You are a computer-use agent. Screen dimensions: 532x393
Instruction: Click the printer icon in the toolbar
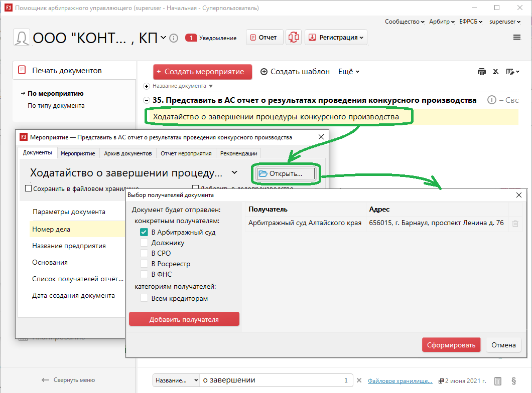[x=482, y=72]
